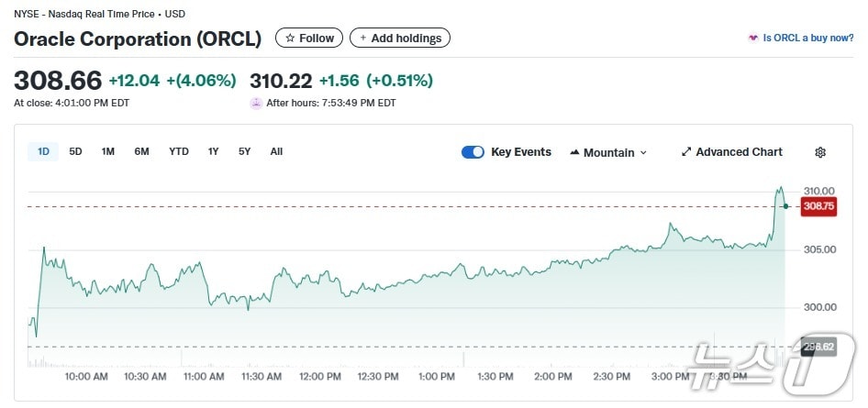Click the Advanced Chart expand arrows icon
This screenshot has width=868, height=408.
[685, 152]
